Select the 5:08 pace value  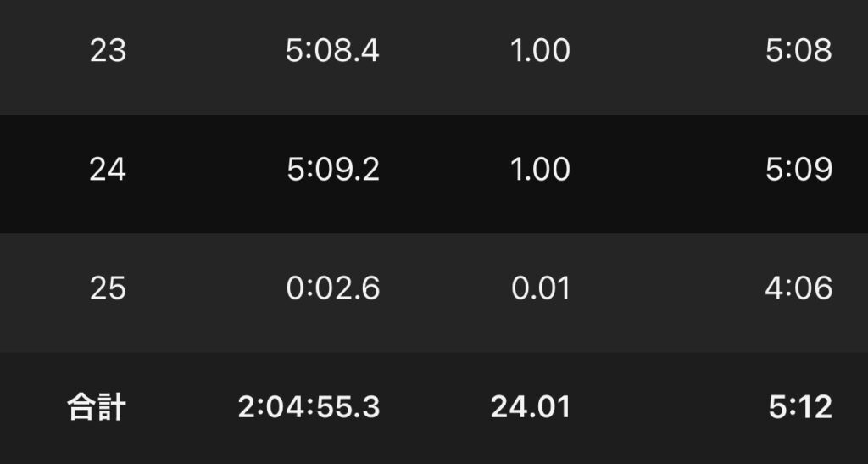point(798,51)
